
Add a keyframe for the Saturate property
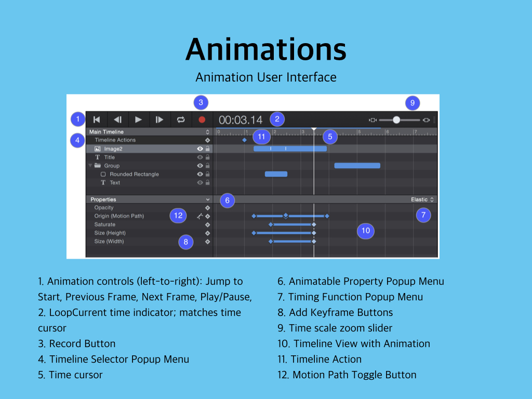207,225
